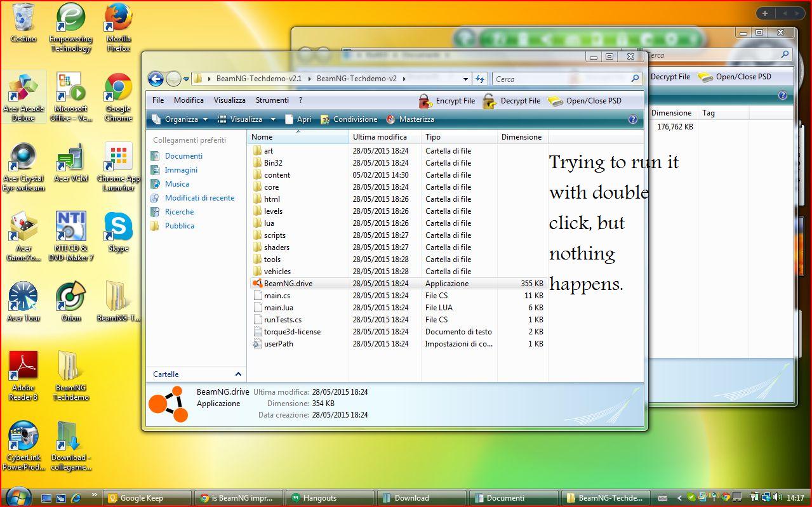Launch CyberLink PowerProducer shortcut
Viewport: 812px width, 507px height.
23,446
